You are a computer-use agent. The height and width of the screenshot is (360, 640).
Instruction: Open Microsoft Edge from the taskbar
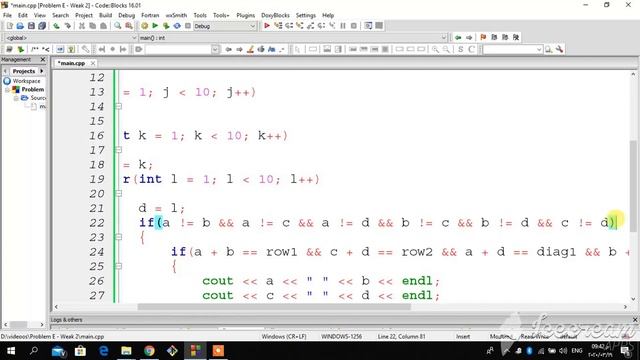click(x=103, y=351)
